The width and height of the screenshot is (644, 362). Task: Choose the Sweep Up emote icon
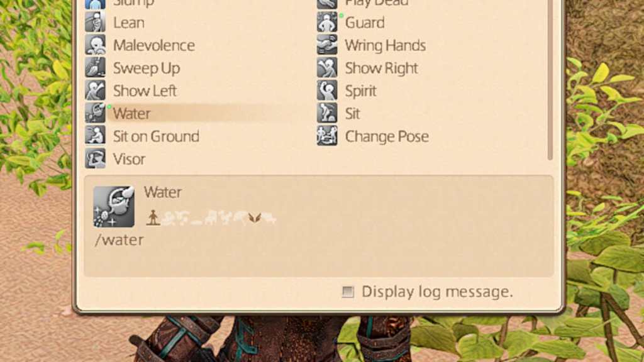point(96,68)
